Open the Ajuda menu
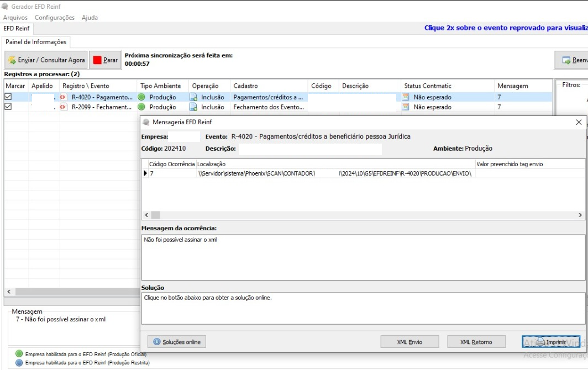The width and height of the screenshot is (588, 370). click(x=90, y=18)
